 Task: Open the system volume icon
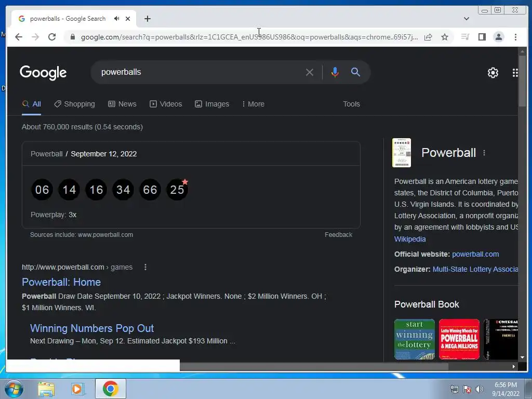(480, 389)
